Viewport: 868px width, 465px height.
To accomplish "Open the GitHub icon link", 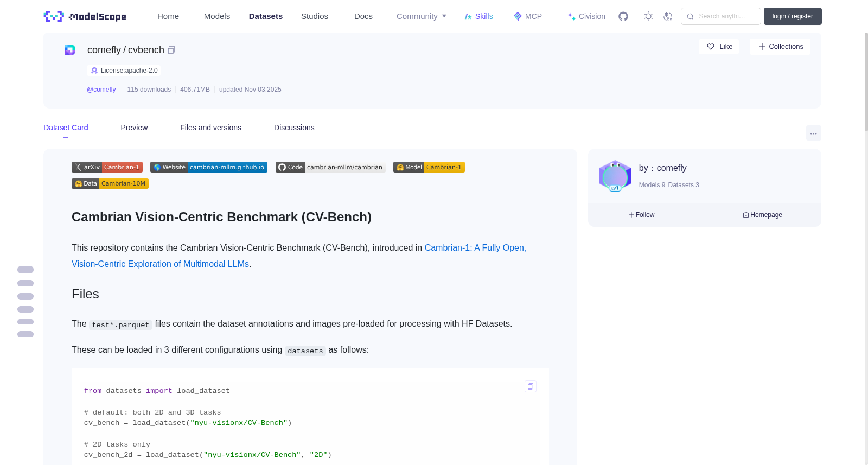I will coord(623,16).
